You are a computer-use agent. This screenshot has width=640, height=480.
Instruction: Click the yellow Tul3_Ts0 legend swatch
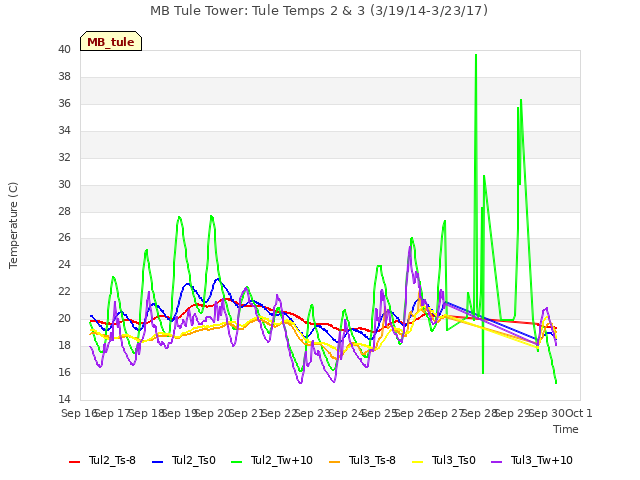coord(418,462)
